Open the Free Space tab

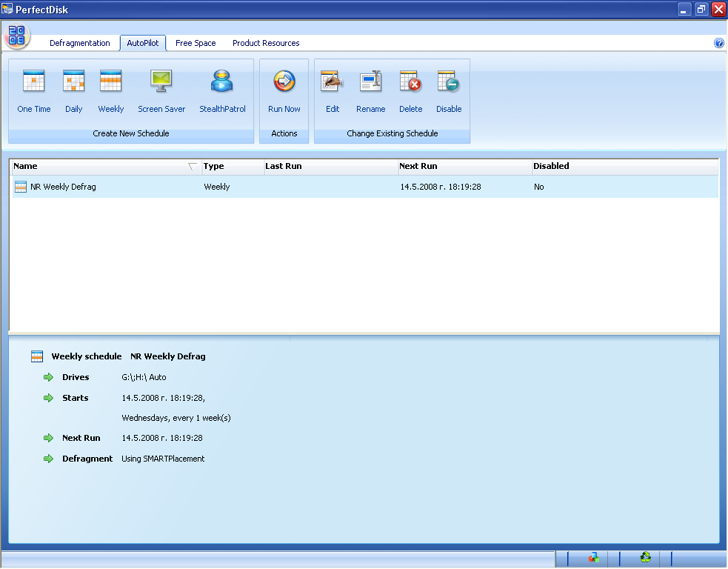(196, 43)
